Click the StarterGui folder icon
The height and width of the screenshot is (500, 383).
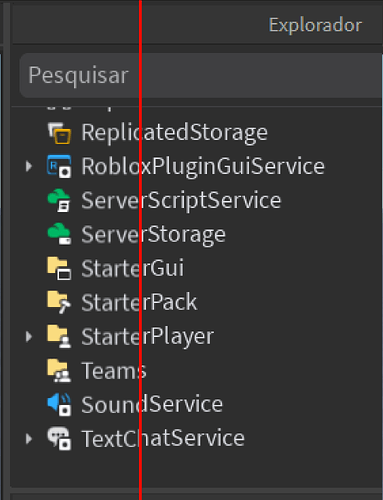coord(59,268)
